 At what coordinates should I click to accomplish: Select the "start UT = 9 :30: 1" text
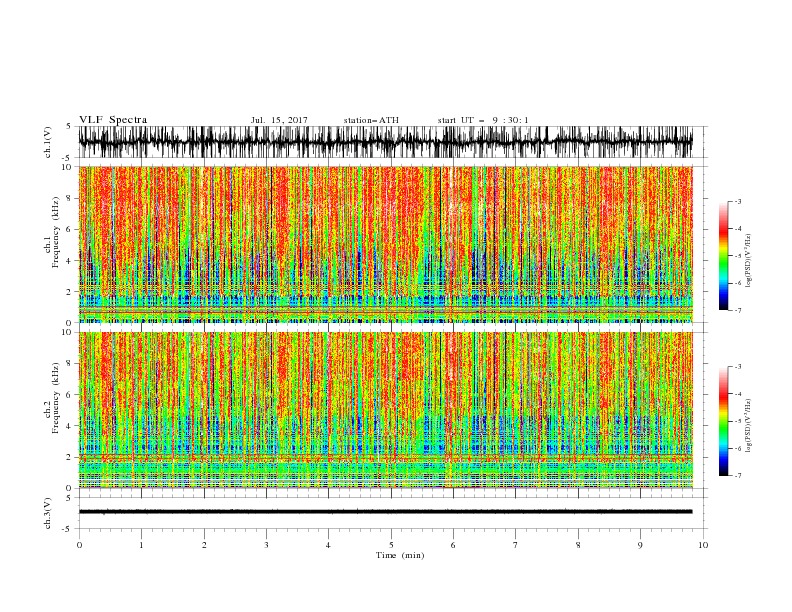pos(483,120)
